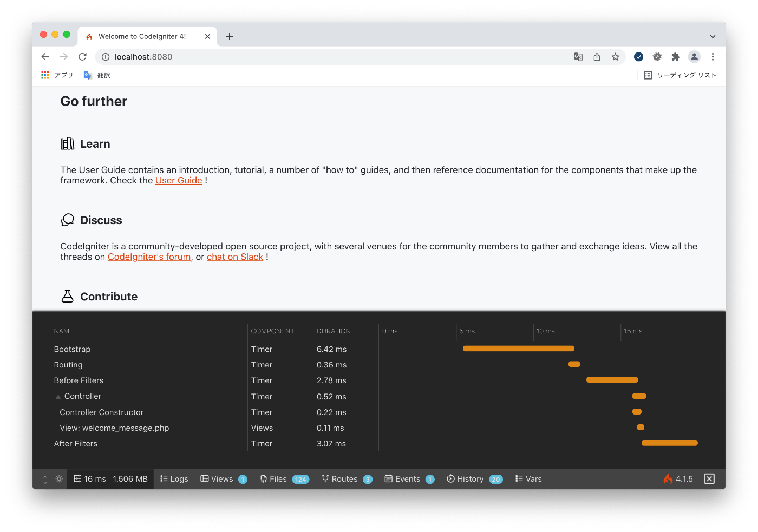Click the blue checkmark extension icon
Viewport: 758px width, 532px height.
click(639, 57)
